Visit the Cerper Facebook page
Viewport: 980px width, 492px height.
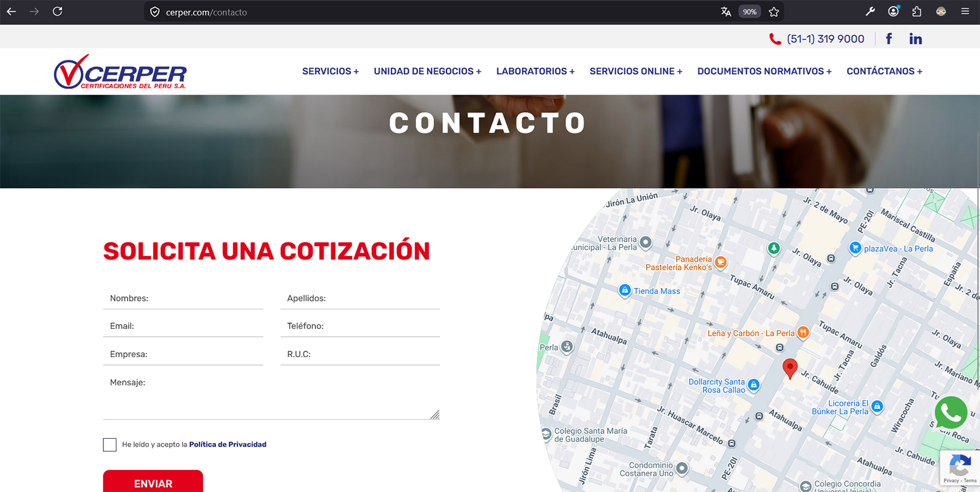pyautogui.click(x=889, y=39)
